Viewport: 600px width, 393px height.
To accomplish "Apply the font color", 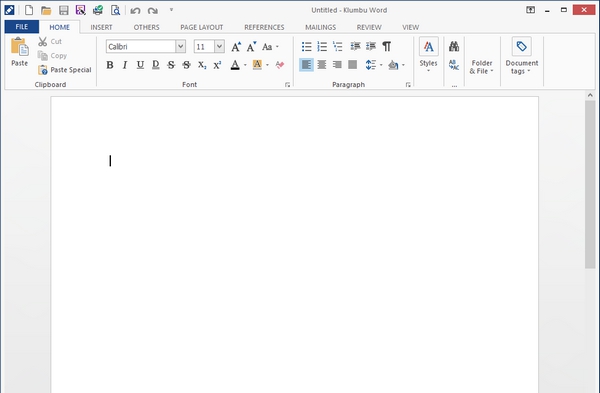I will 235,65.
